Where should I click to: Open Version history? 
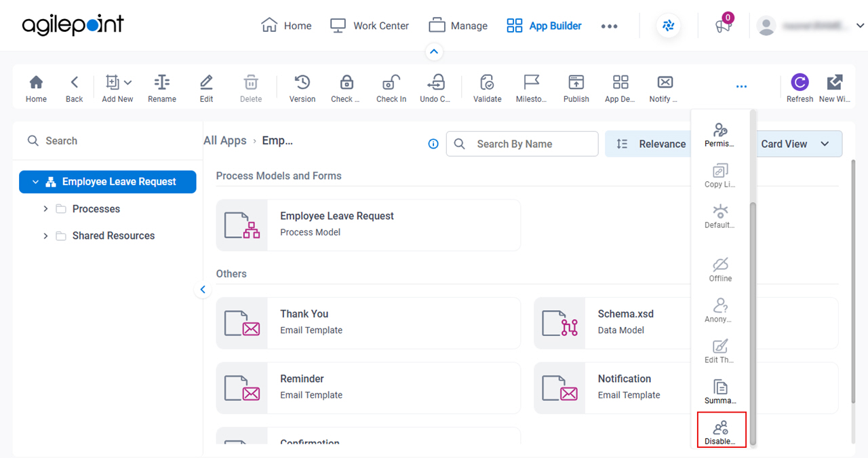point(302,88)
